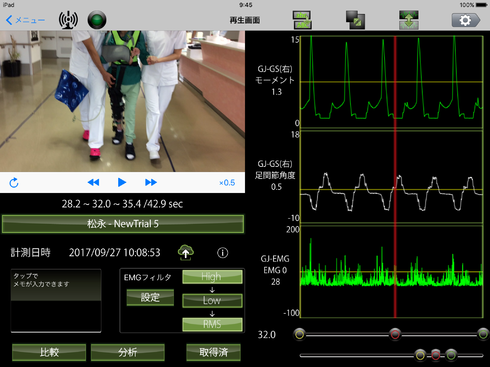Screen dimensions: 490x367
Task: Select the right range end knob
Action: [483, 334]
